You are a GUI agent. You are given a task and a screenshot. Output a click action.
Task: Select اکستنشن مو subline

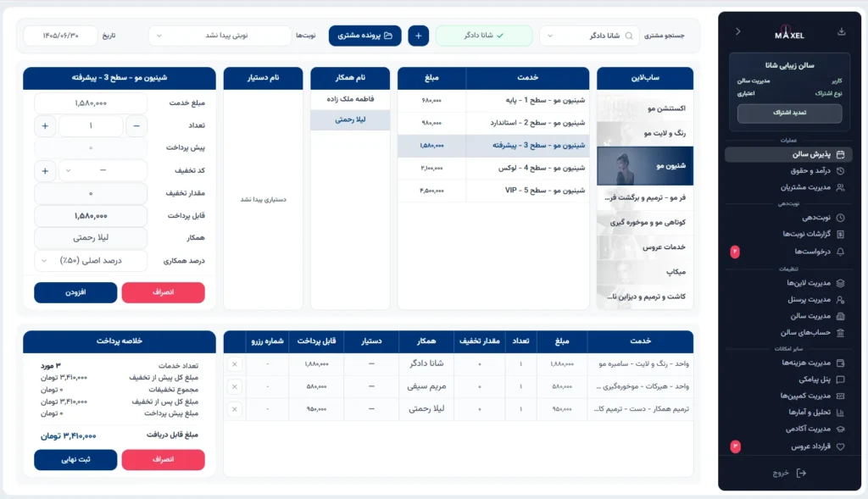645,108
